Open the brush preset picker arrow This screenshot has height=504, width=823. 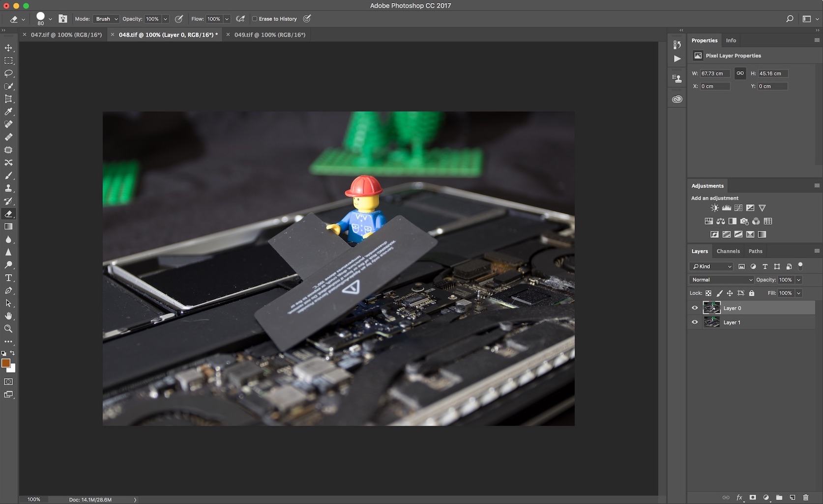50,19
